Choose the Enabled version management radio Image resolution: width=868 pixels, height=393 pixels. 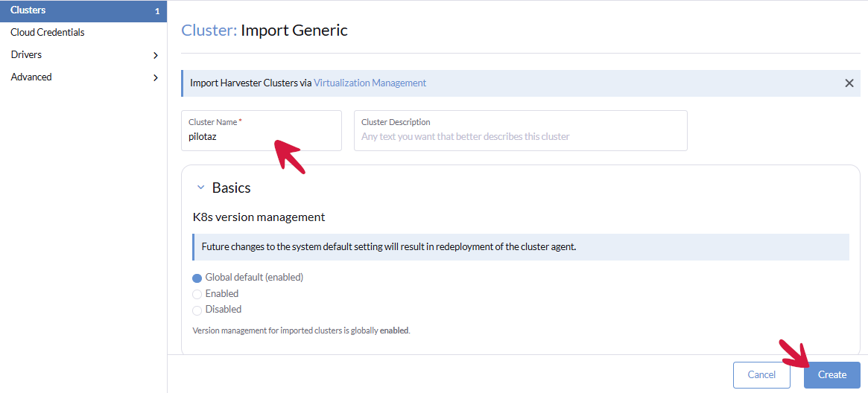click(x=197, y=294)
